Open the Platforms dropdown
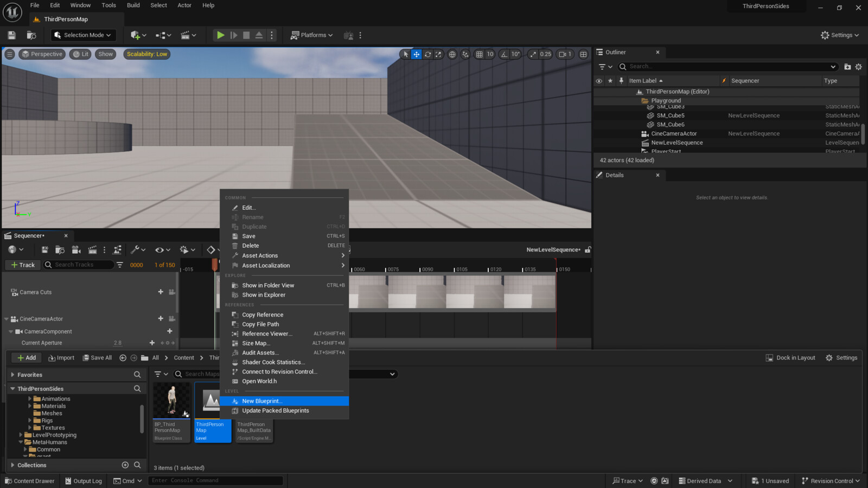 311,35
